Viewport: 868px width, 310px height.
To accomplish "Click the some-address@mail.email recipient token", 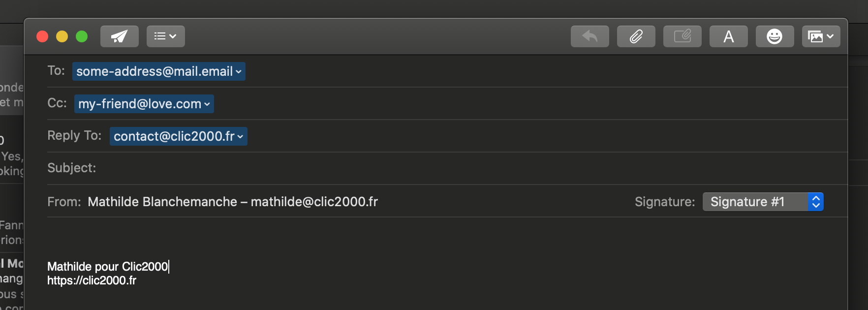I will tap(154, 71).
